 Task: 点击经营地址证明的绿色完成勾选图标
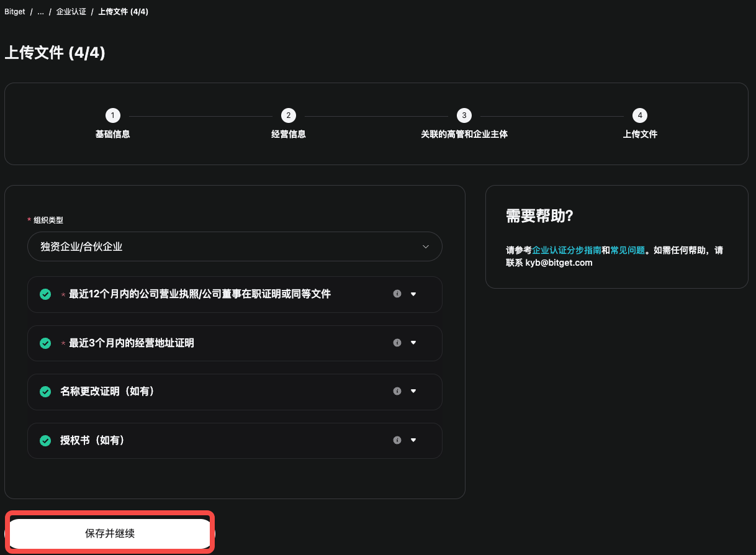pyautogui.click(x=45, y=343)
